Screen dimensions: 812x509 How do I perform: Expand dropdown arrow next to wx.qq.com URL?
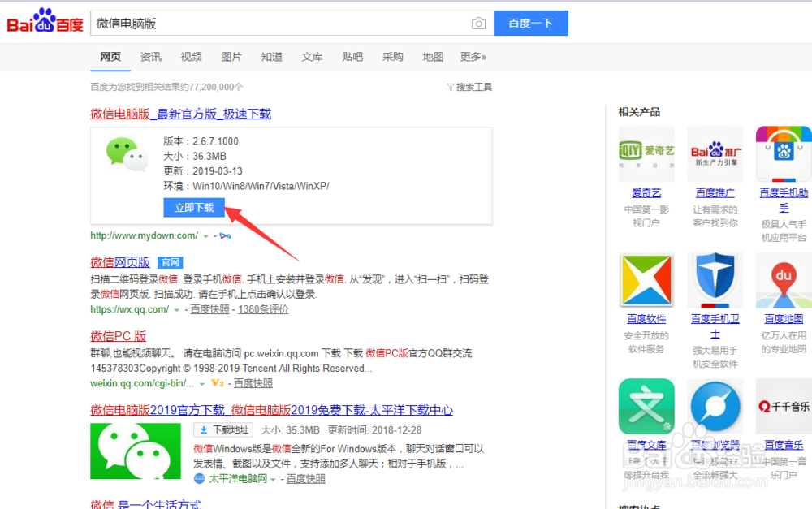pos(176,310)
